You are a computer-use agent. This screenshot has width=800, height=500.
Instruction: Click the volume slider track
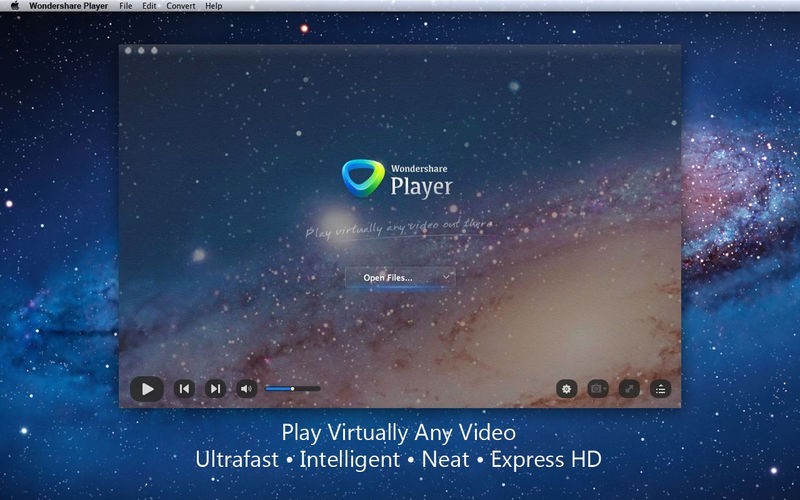pyautogui.click(x=293, y=389)
